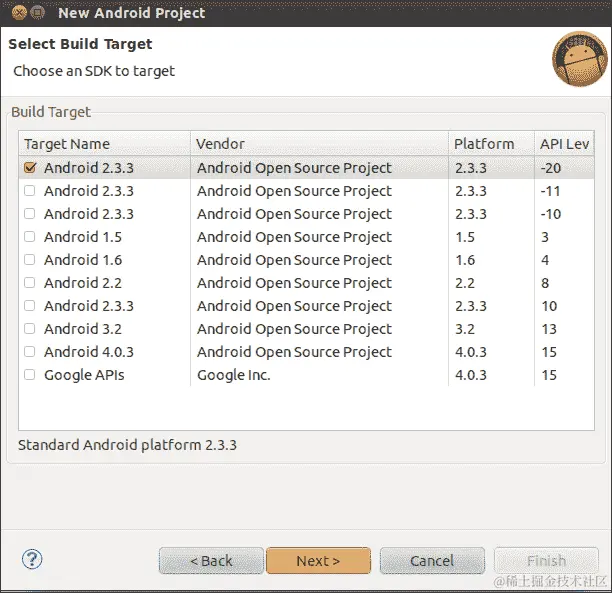Click Standard Android platform 2.3.3 description text
Screen dimensions: 612x593
pos(127,445)
